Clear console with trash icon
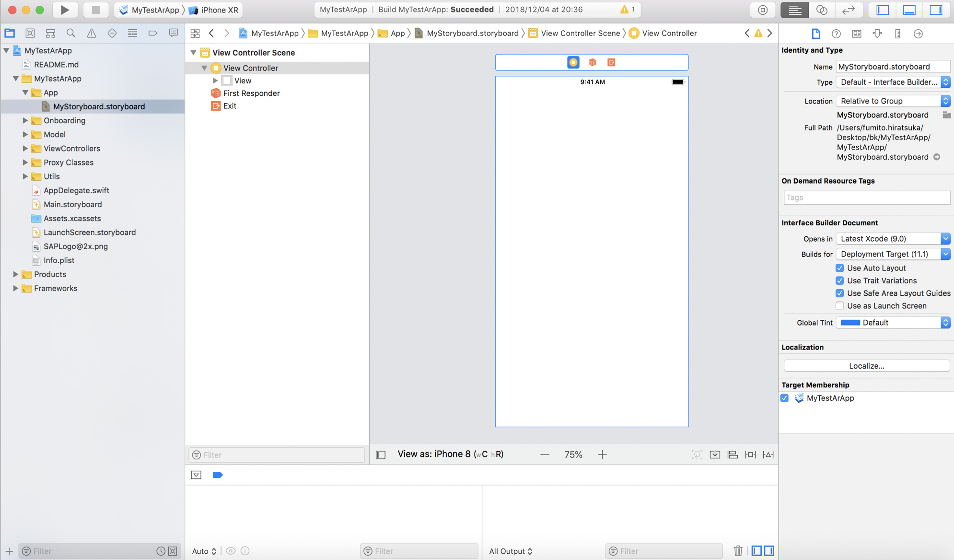Image resolution: width=954 pixels, height=560 pixels. [x=738, y=551]
